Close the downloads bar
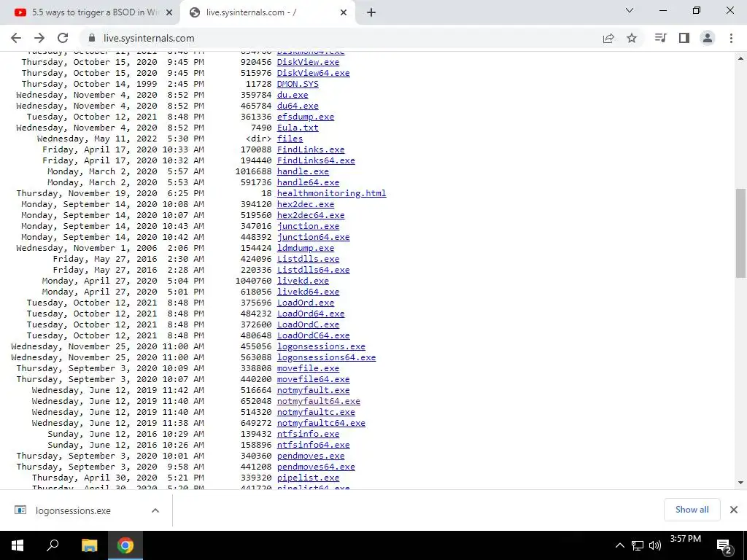 [734, 510]
